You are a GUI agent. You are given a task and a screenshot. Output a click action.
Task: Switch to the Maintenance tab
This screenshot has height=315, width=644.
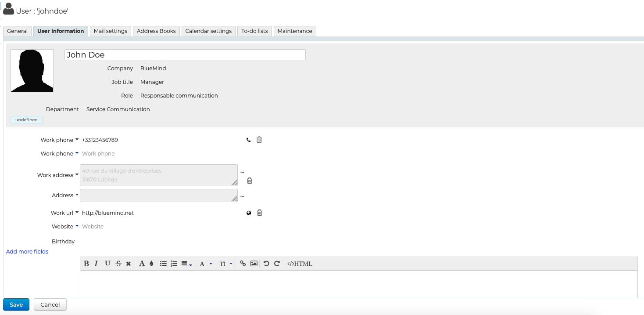(295, 31)
